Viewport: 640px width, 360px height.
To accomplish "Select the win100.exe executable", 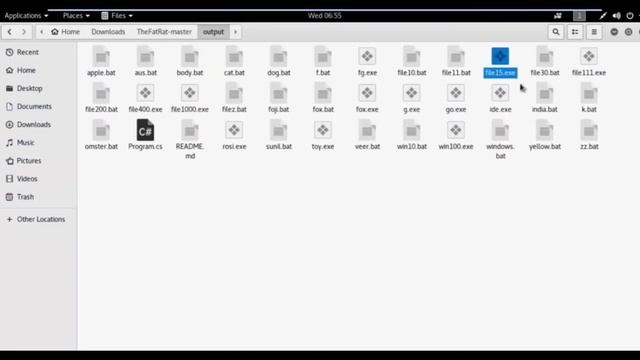I will click(x=456, y=130).
